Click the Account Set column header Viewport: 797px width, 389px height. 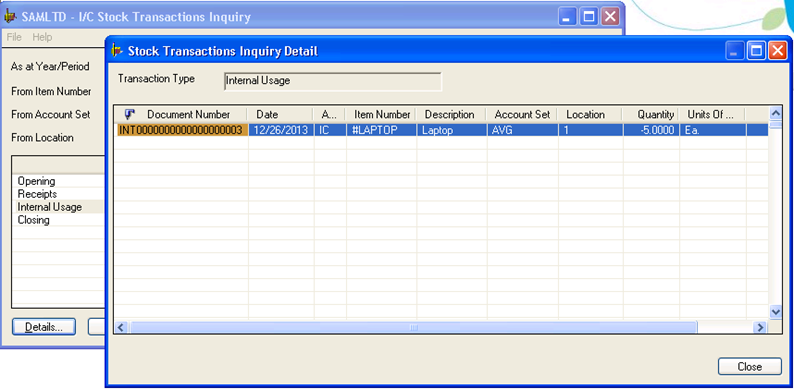[x=522, y=114]
